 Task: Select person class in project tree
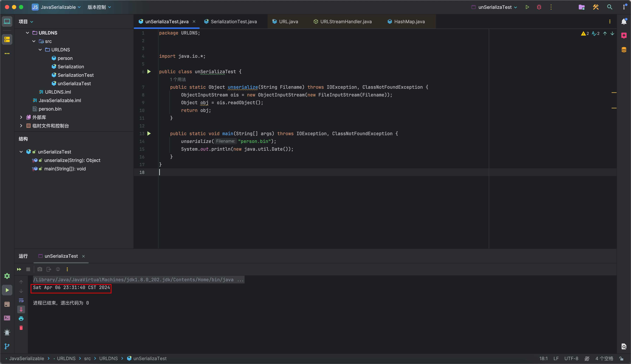click(65, 58)
